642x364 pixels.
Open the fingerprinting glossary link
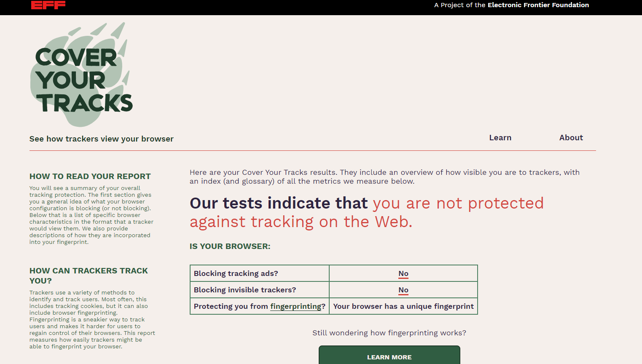(295, 307)
